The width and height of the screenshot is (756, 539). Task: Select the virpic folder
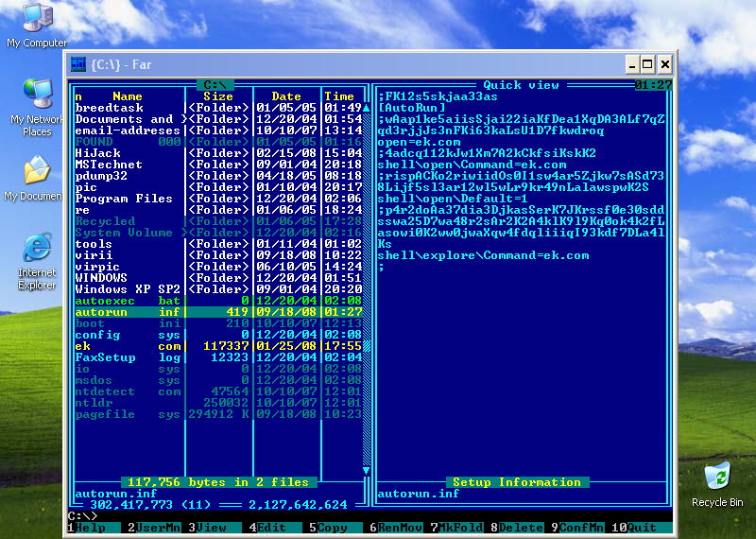218,267
